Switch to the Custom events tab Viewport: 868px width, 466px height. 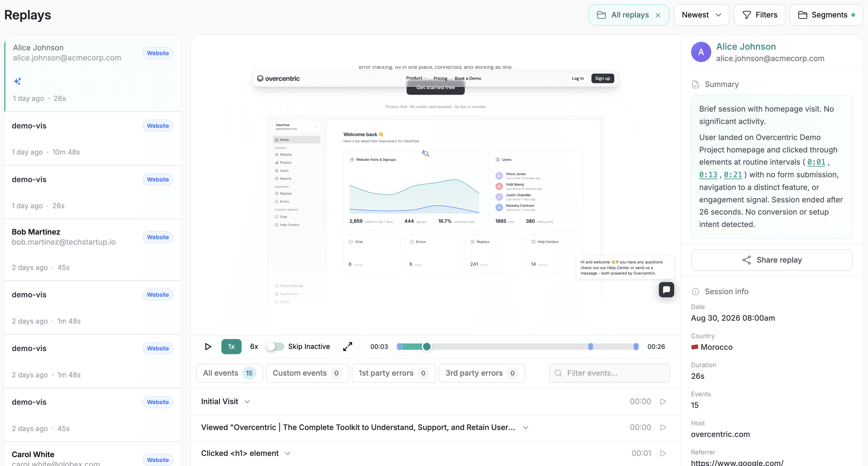(307, 373)
